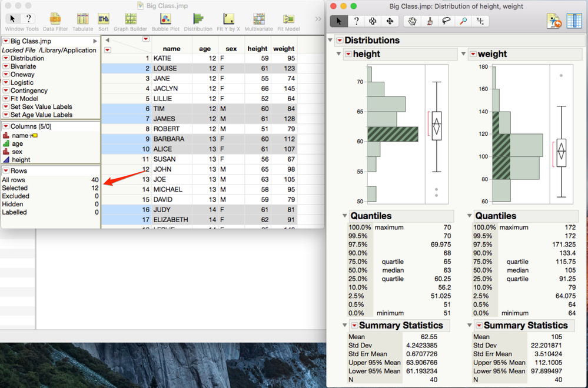Select the help tool in Distribution window
Viewport: 588px width, 388px height.
point(356,21)
